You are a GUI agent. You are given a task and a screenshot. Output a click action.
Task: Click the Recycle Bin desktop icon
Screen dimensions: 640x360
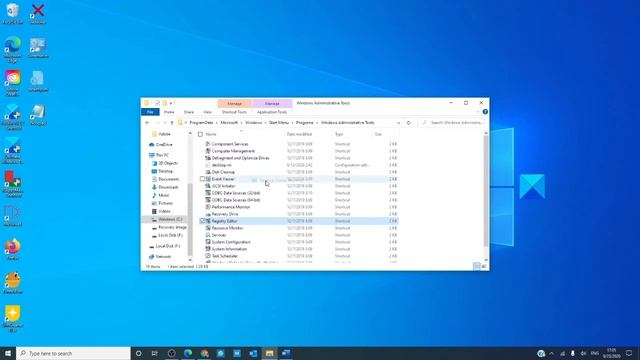click(13, 13)
